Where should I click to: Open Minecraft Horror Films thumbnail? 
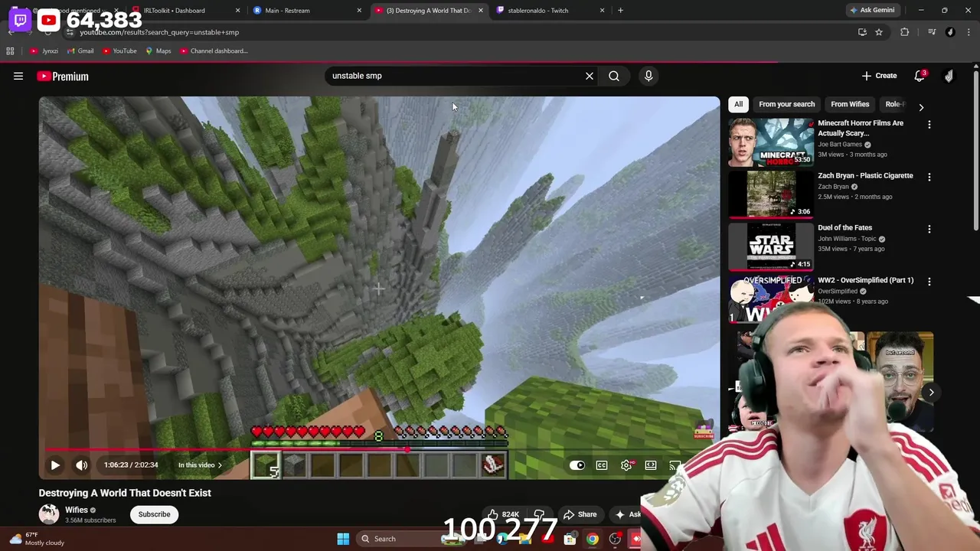[771, 142]
